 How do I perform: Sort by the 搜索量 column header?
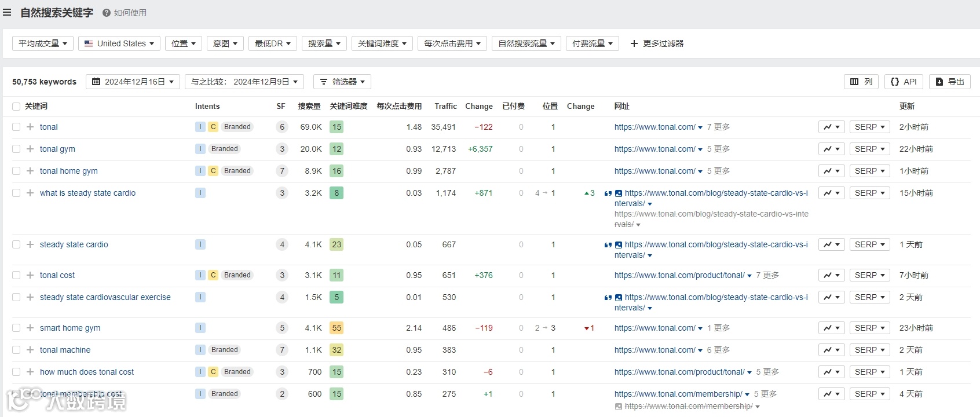[x=309, y=107]
